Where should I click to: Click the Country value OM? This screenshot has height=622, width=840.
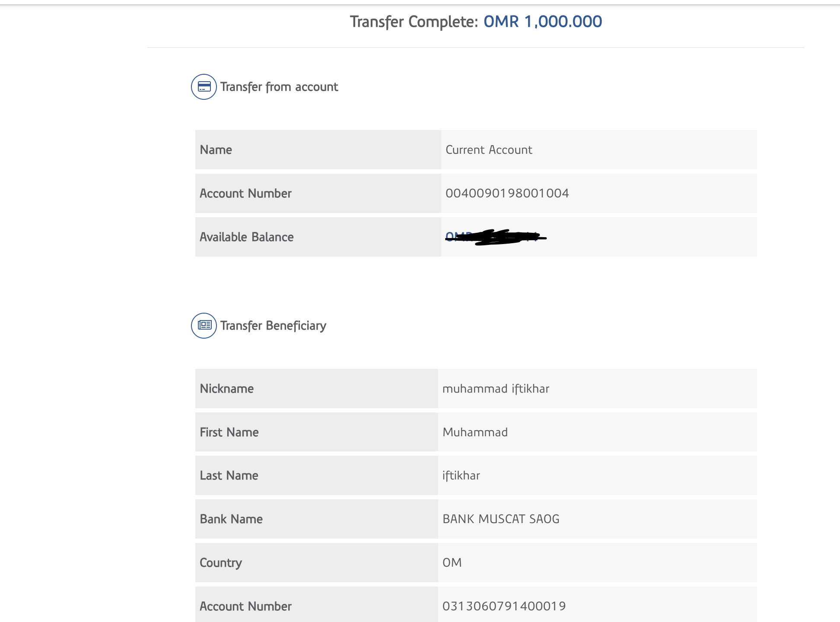point(452,562)
